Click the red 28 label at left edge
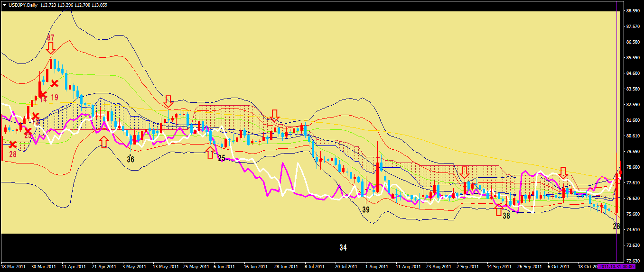This screenshot has width=644, height=272. (13, 154)
